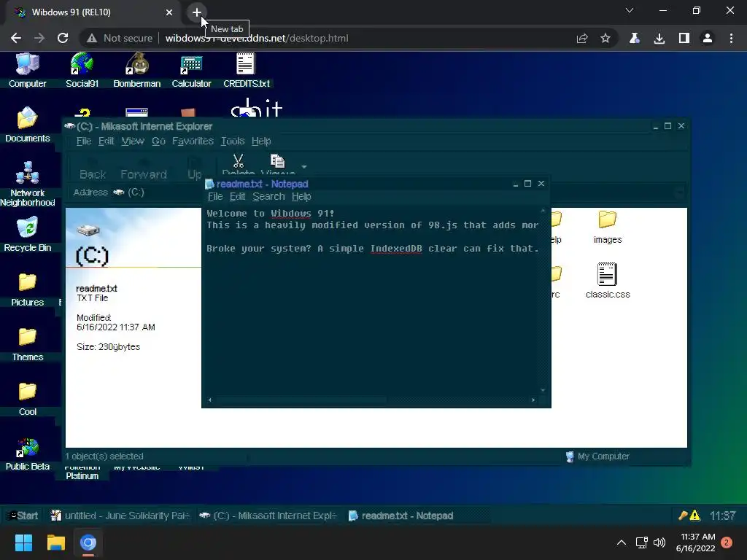Click Notepad horizontal scrollbar left arrow
The height and width of the screenshot is (560, 747).
click(x=209, y=400)
